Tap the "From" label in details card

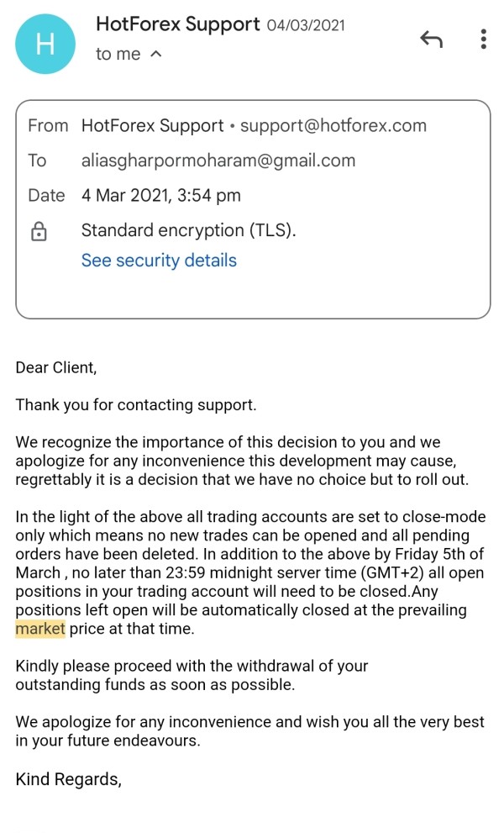(48, 126)
